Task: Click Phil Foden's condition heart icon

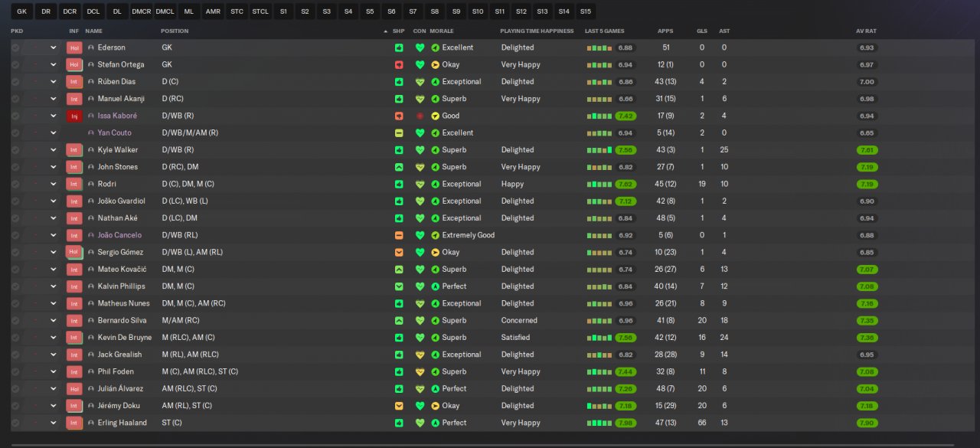Action: (420, 371)
